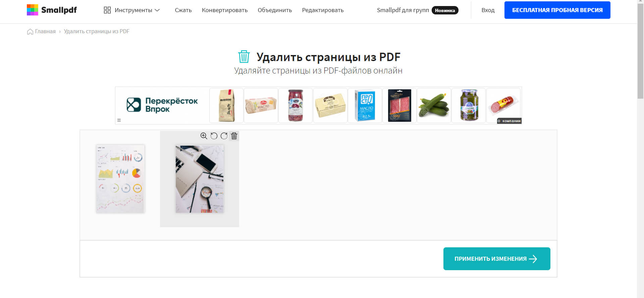Image resolution: width=644 pixels, height=298 pixels.
Task: Rotate page counterclockwise using the left rotate icon
Action: tap(214, 136)
